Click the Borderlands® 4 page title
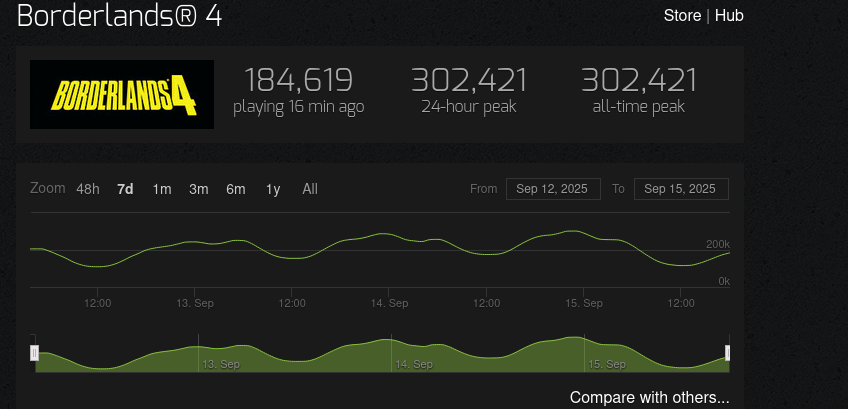The height and width of the screenshot is (409, 848). click(120, 16)
